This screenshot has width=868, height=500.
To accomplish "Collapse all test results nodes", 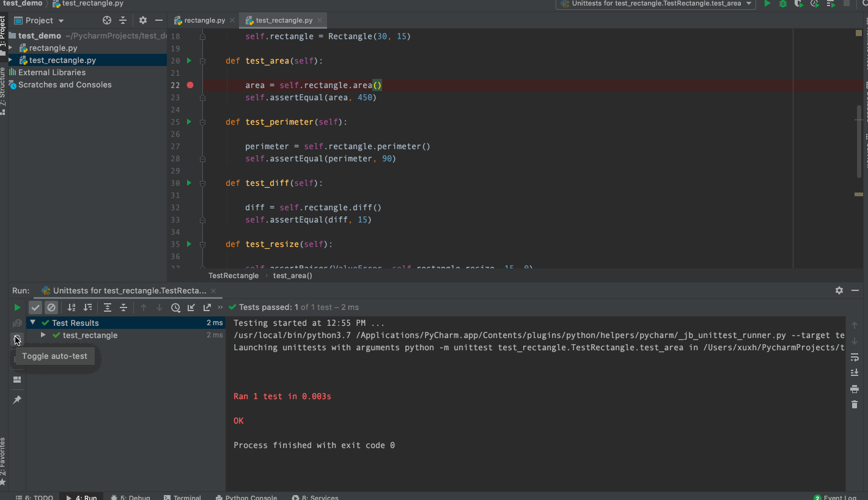I will tap(123, 307).
